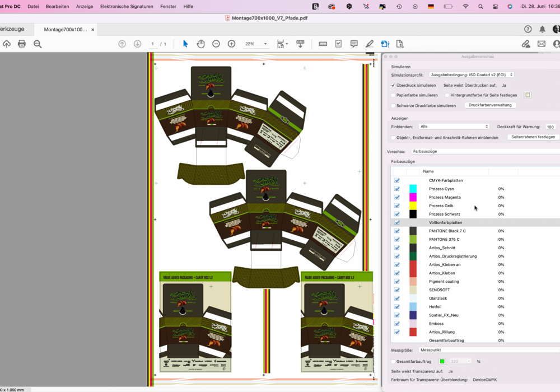Open the blue output preview tool
The width and height of the screenshot is (560, 392).
(x=385, y=44)
